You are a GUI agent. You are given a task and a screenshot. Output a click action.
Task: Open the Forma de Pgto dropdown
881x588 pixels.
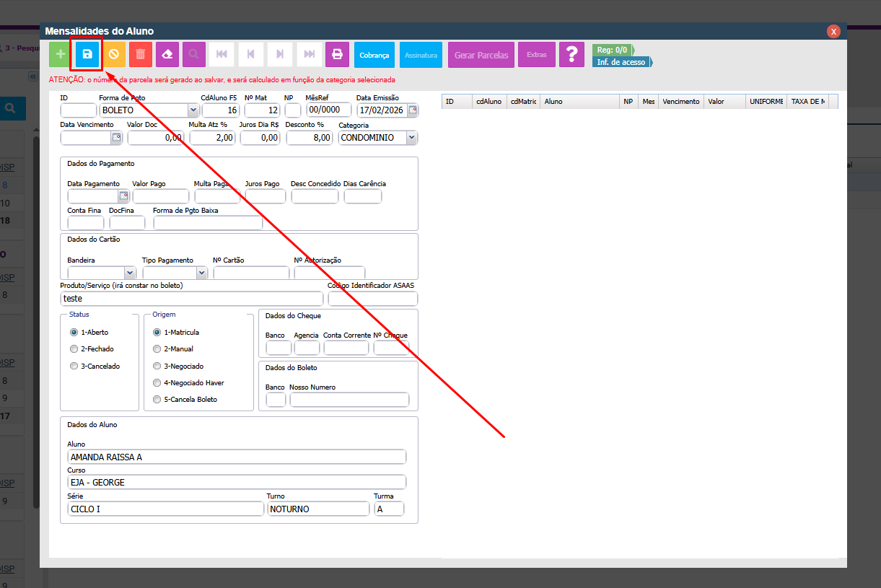coord(193,110)
